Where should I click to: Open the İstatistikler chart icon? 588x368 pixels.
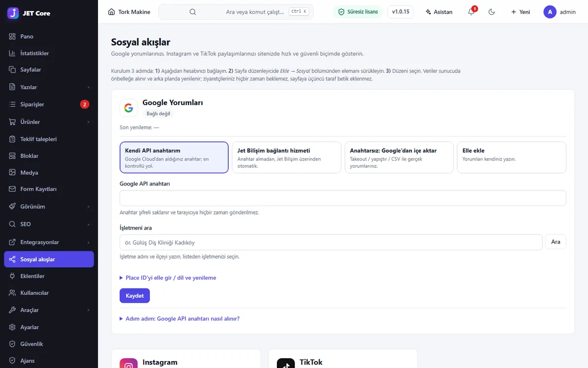[x=12, y=53]
